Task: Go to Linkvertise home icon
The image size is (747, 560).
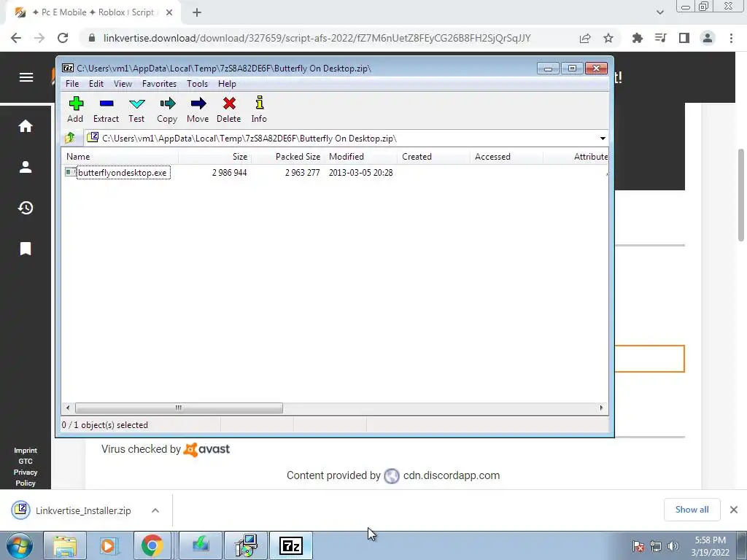Action: point(26,125)
